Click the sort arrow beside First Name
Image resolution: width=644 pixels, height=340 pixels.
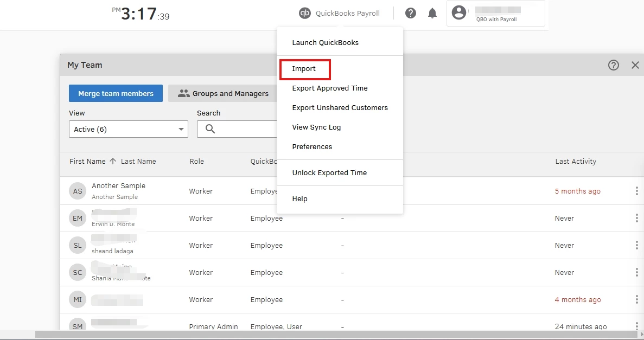[x=113, y=162]
